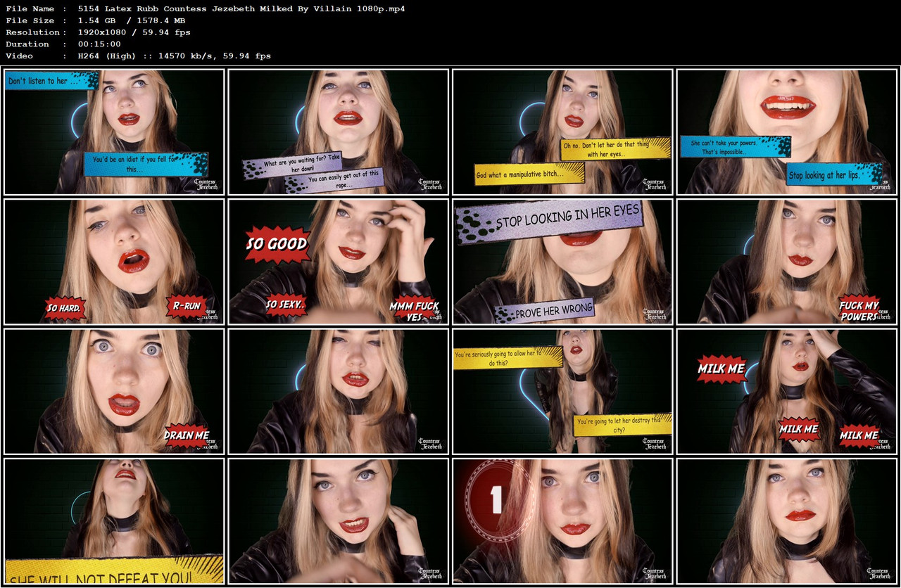This screenshot has height=588, width=901.
Task: Open the thumbnail with three "MILK ME" bursts
Action: [787, 391]
